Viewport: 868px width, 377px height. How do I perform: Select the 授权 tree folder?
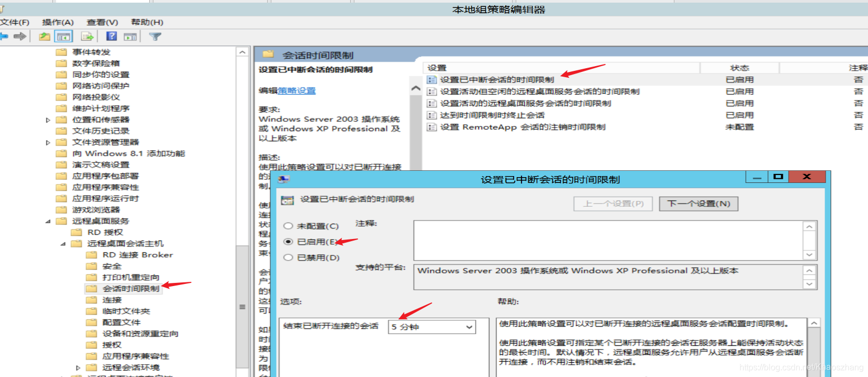(x=112, y=345)
